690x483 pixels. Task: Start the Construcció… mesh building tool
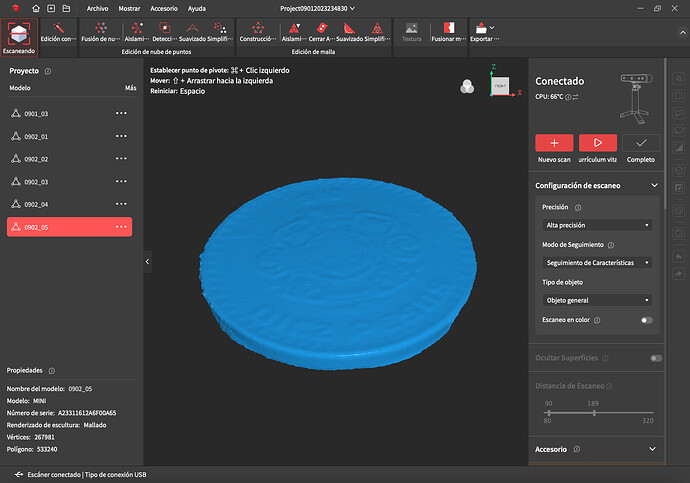tap(258, 32)
